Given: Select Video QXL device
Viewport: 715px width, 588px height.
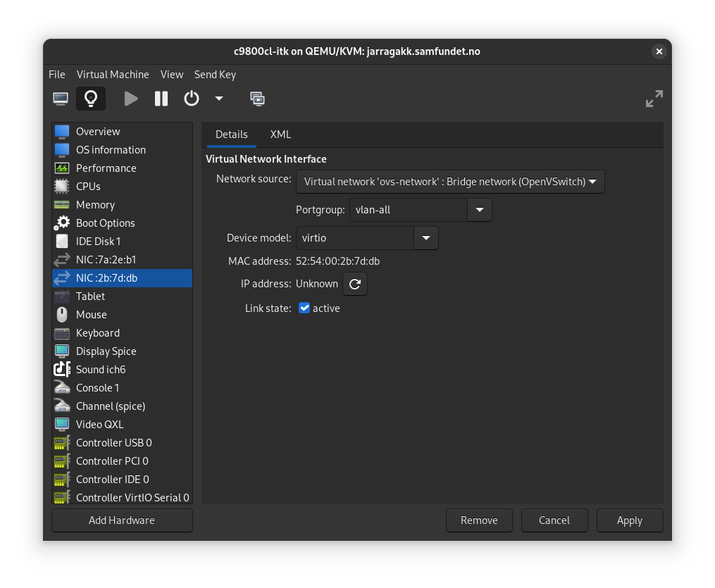Looking at the screenshot, I should 122,425.
